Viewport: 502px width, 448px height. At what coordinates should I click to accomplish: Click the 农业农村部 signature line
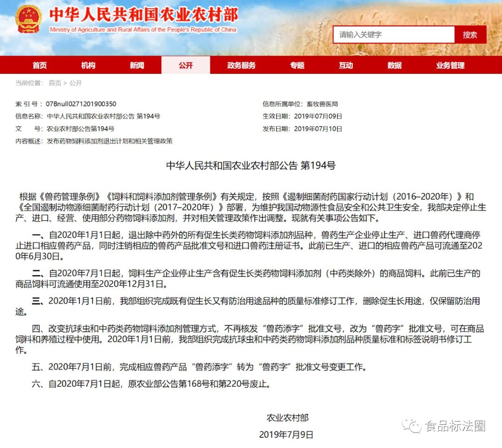pyautogui.click(x=288, y=418)
